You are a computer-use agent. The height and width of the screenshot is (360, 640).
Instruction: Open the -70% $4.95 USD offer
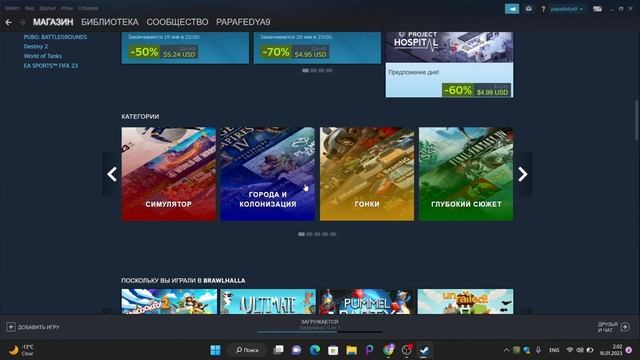click(x=317, y=48)
